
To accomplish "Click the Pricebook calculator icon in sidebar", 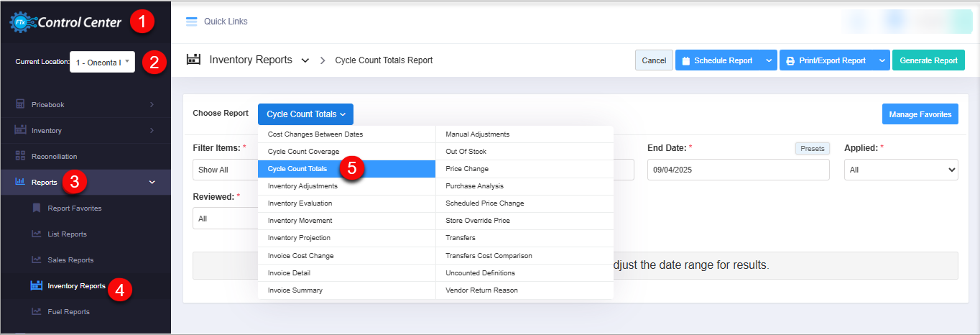I will [x=20, y=104].
